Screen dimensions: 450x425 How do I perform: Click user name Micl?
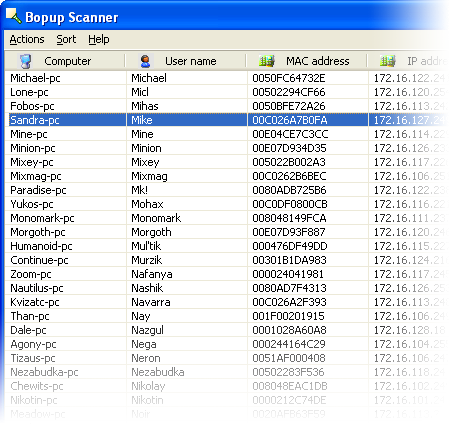[140, 92]
